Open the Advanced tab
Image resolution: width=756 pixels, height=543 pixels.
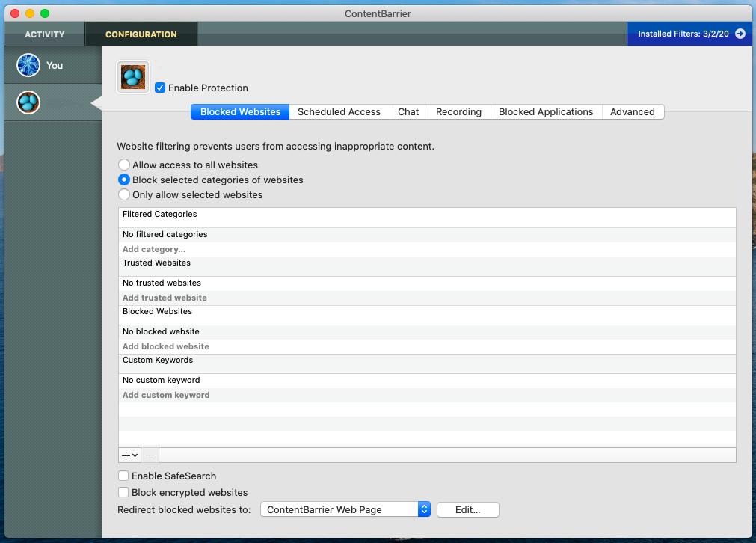coord(633,112)
